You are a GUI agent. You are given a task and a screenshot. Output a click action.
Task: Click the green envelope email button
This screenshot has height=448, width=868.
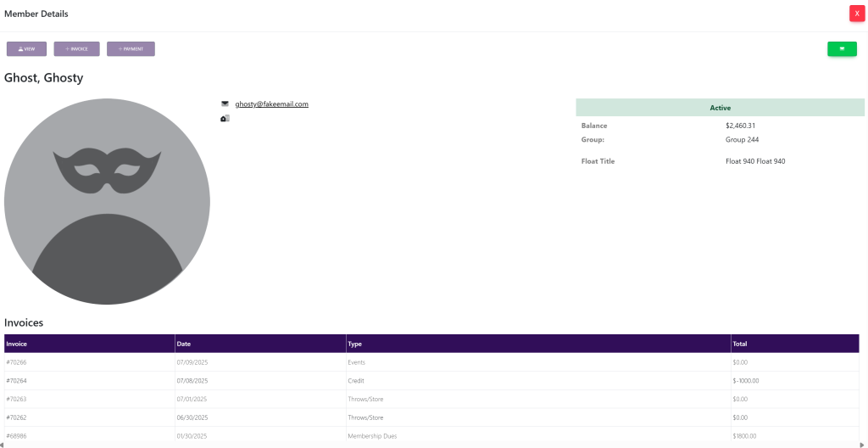pyautogui.click(x=842, y=49)
